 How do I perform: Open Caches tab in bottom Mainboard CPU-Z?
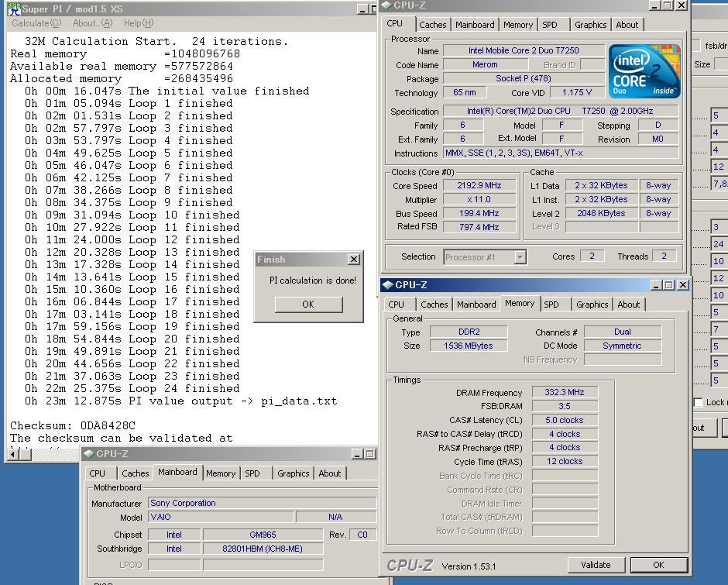click(x=135, y=473)
